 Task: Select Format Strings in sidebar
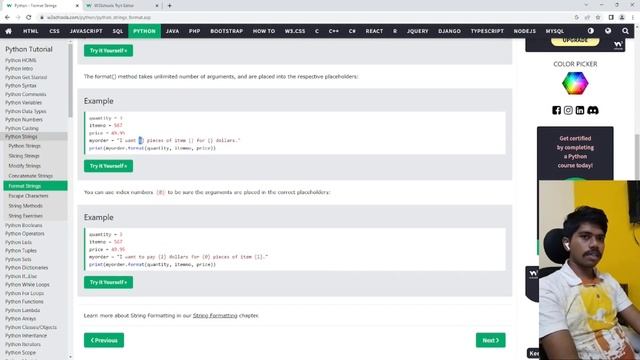(x=36, y=186)
